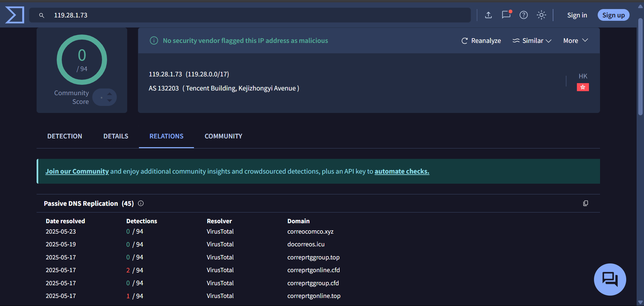
Task: Open the Similar dropdown
Action: (x=532, y=41)
